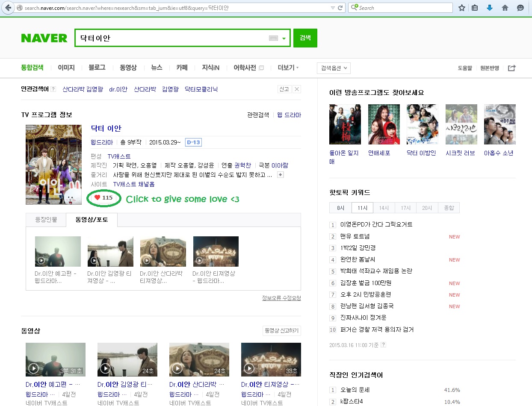Select the 종합 hot topic time tab
The width and height of the screenshot is (532, 406).
pyautogui.click(x=449, y=208)
